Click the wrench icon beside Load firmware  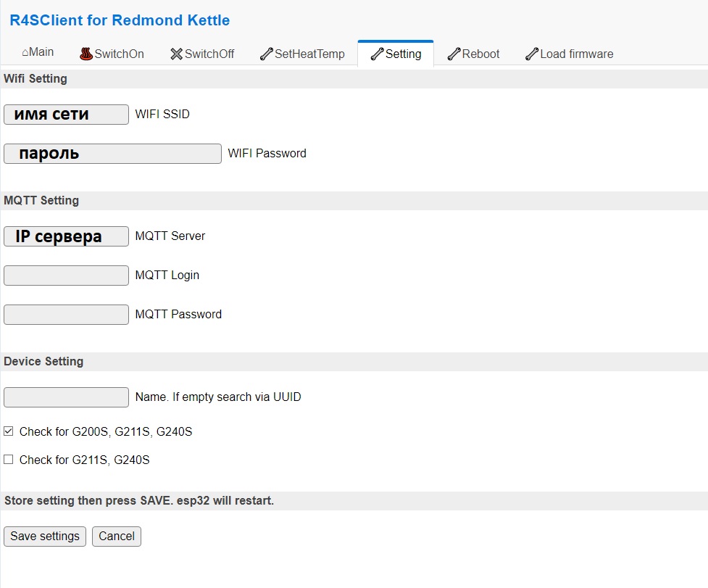(x=532, y=54)
